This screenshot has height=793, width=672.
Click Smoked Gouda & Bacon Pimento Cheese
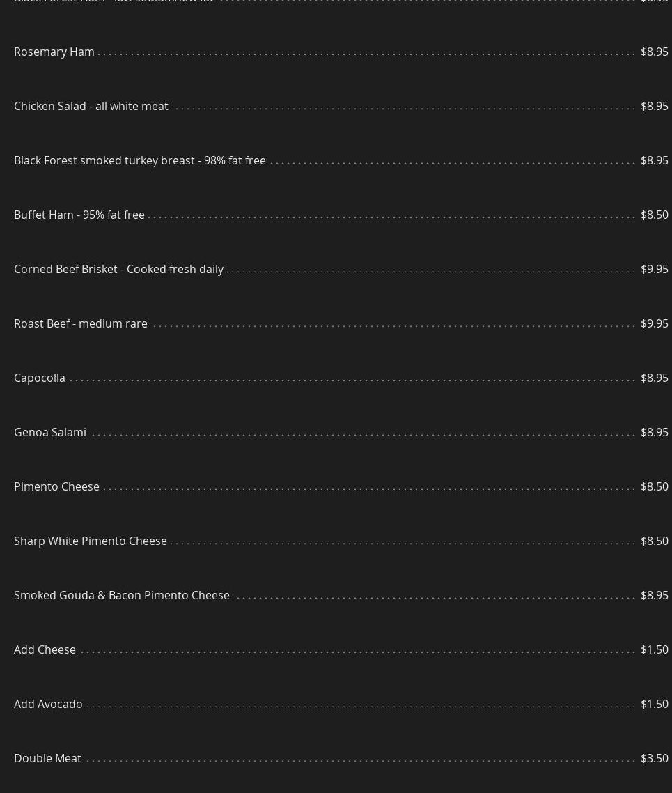(122, 595)
